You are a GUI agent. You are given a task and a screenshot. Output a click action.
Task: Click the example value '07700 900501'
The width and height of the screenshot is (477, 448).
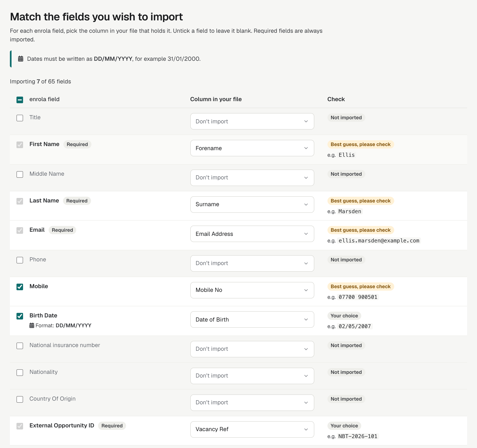pyautogui.click(x=358, y=297)
